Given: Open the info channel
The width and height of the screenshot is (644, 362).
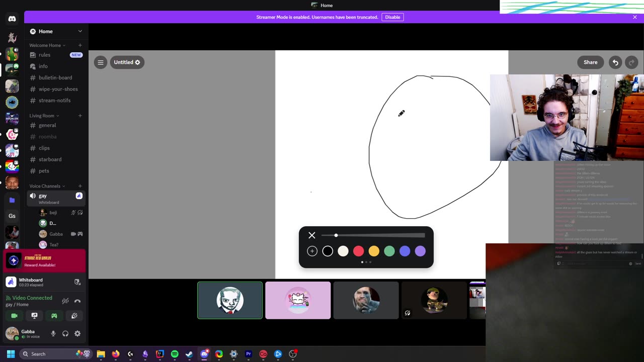Looking at the screenshot, I should click(x=55, y=66).
